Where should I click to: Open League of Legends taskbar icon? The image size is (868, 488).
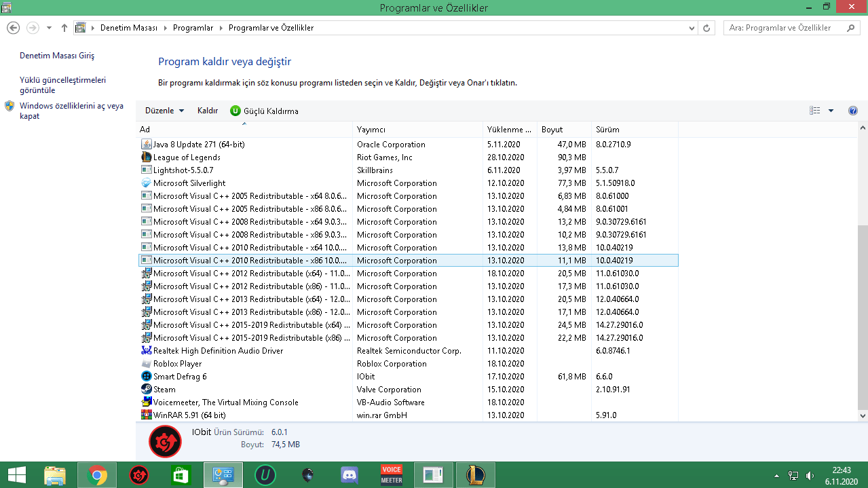[x=476, y=475]
